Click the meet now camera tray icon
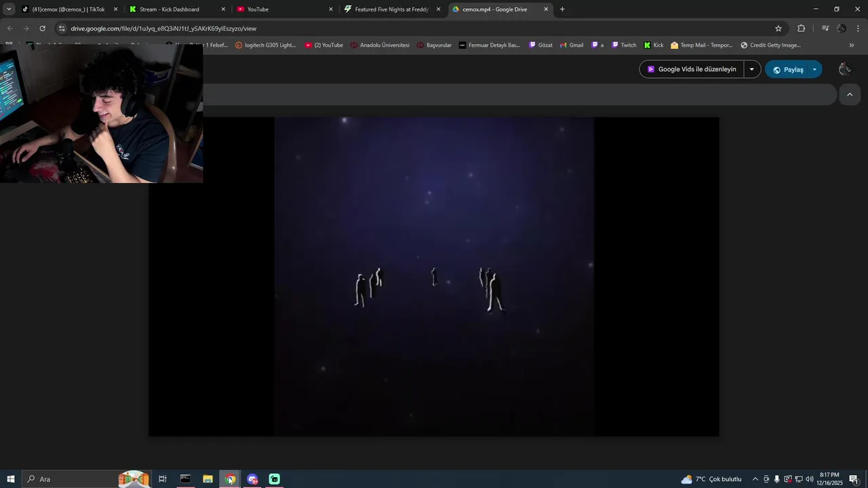Screen dimensions: 868x488 [766, 479]
